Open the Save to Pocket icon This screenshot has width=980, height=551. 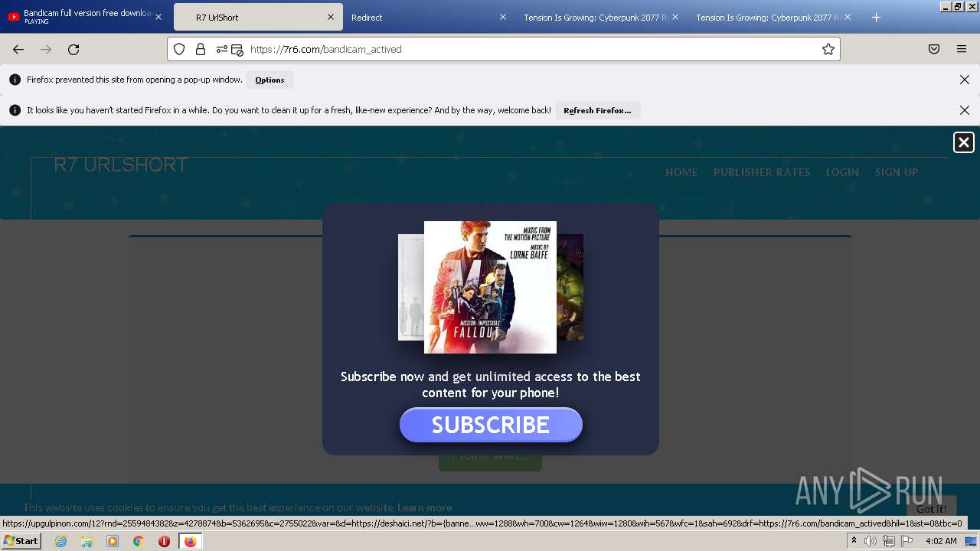click(x=934, y=49)
